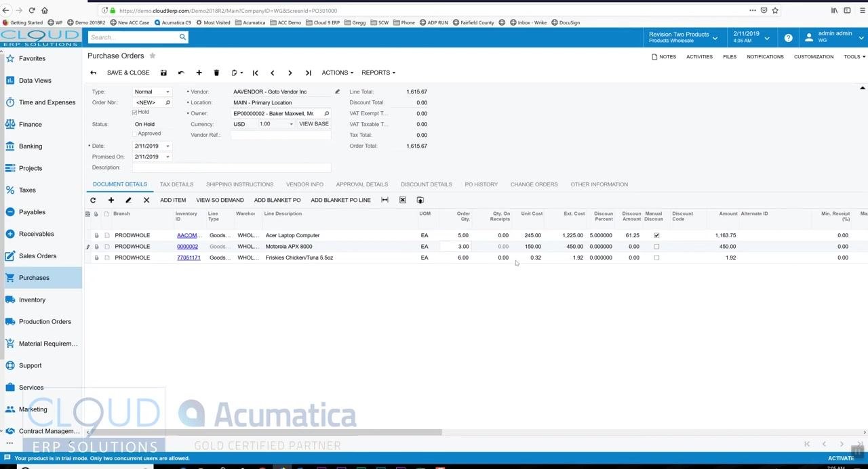Screen dimensions: 868x469
Task: Click the ADD ITEM button
Action: pyautogui.click(x=173, y=200)
